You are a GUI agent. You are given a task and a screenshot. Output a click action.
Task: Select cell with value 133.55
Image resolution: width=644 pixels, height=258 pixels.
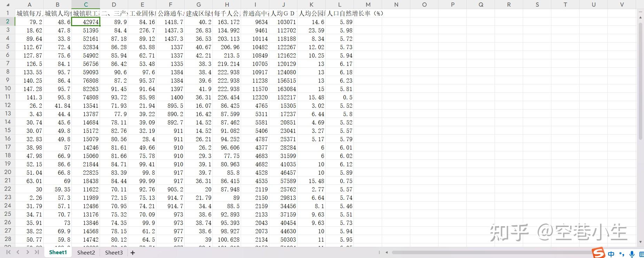coord(30,72)
